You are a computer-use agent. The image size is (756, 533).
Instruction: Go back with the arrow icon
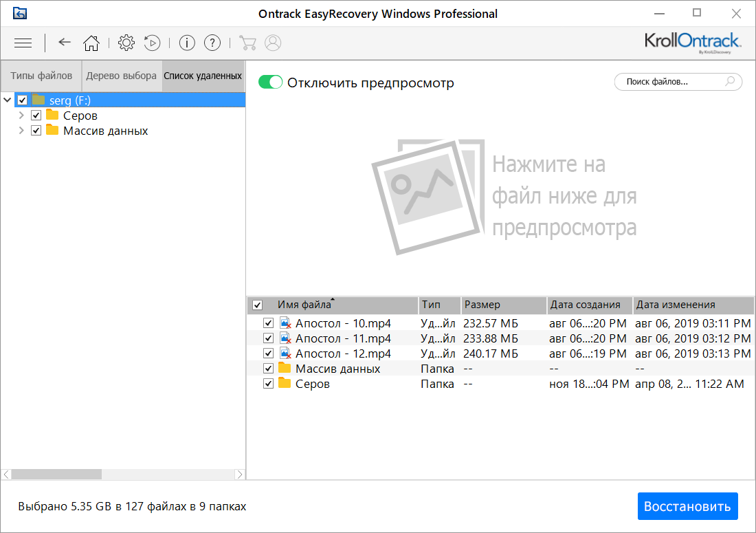tap(65, 43)
